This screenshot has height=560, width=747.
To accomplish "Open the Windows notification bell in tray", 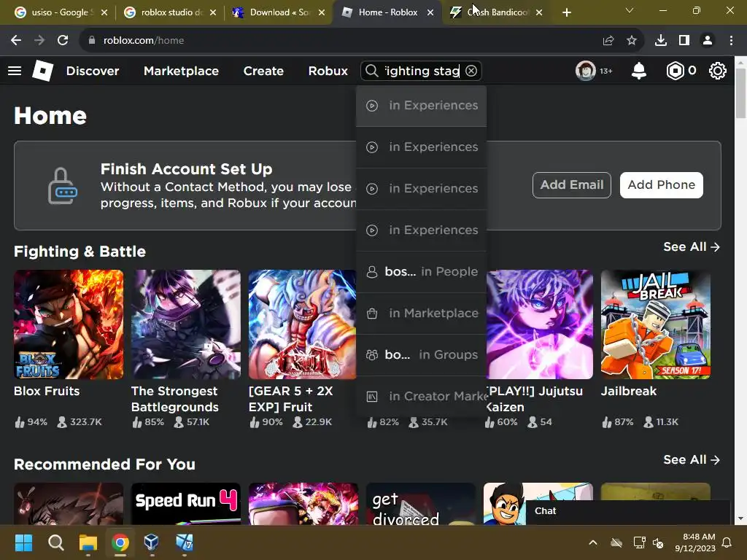I will click(727, 542).
